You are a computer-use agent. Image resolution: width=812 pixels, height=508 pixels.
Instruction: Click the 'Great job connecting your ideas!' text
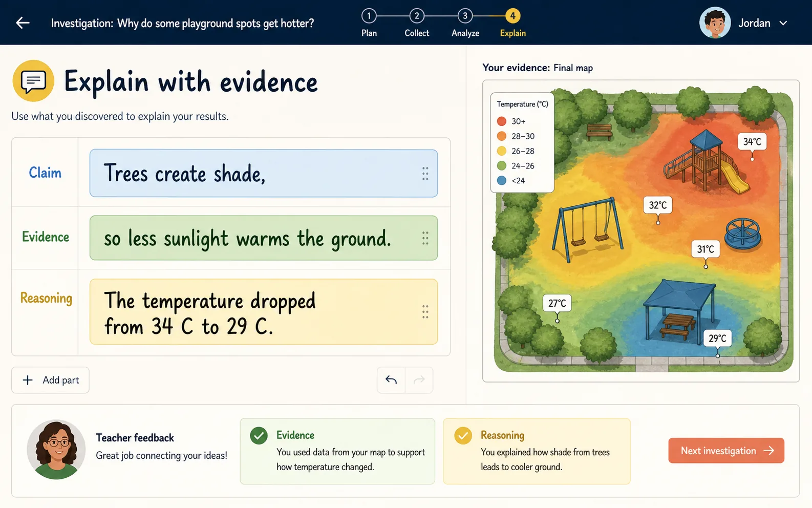click(161, 456)
